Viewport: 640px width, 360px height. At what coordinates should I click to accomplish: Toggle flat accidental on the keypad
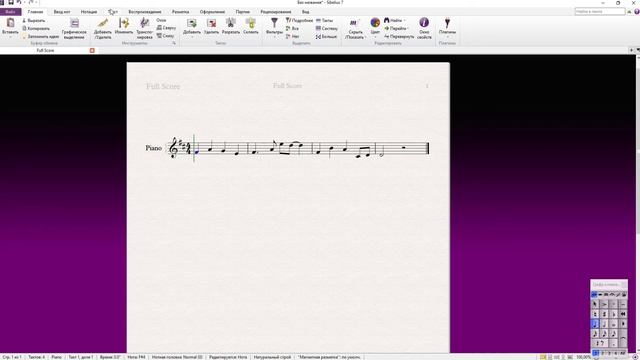pyautogui.click(x=613, y=314)
